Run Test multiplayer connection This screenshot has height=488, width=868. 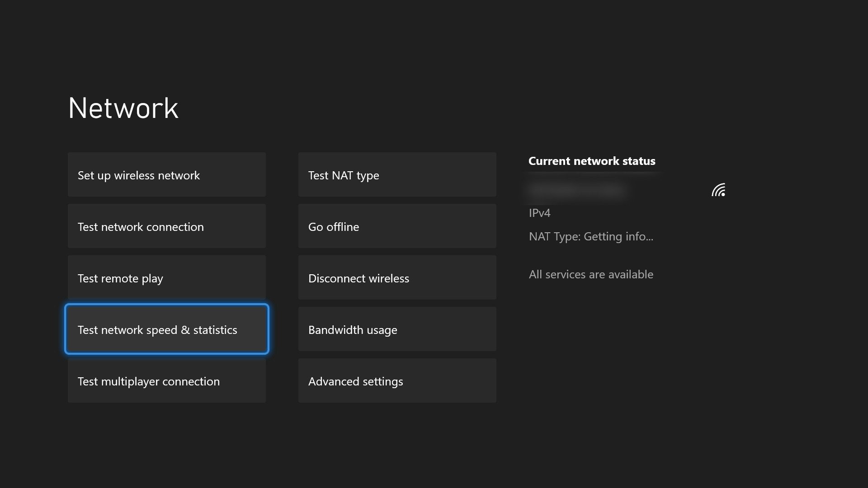coord(166,381)
